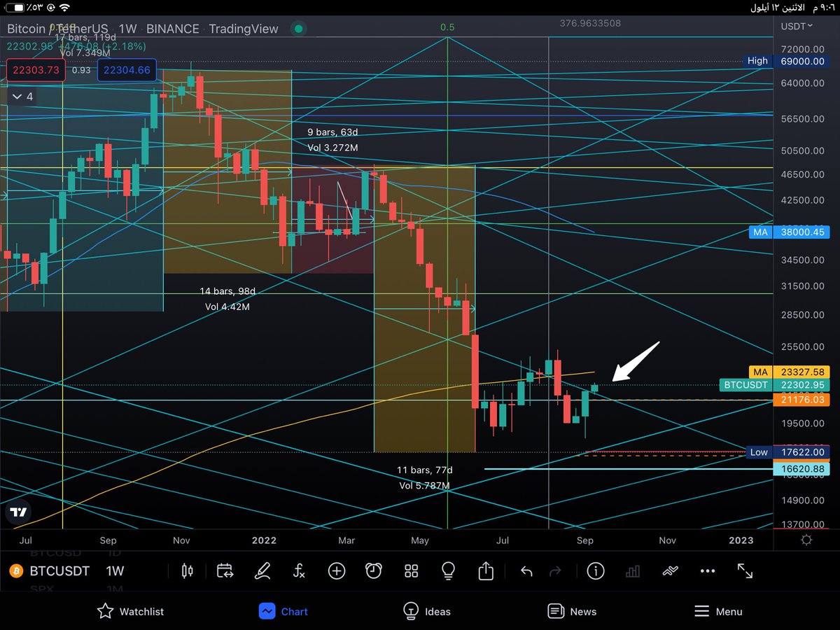Expand the collapsed indicator legend showing 4
Screen dimensions: 840x630
click(x=21, y=96)
